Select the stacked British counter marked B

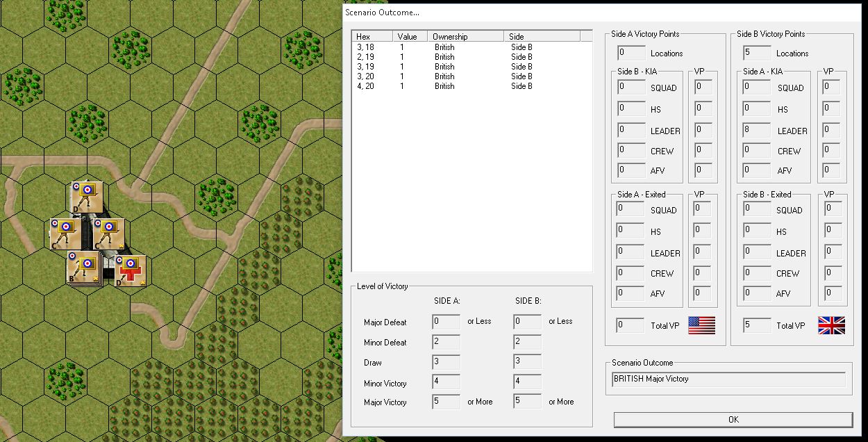[85, 269]
